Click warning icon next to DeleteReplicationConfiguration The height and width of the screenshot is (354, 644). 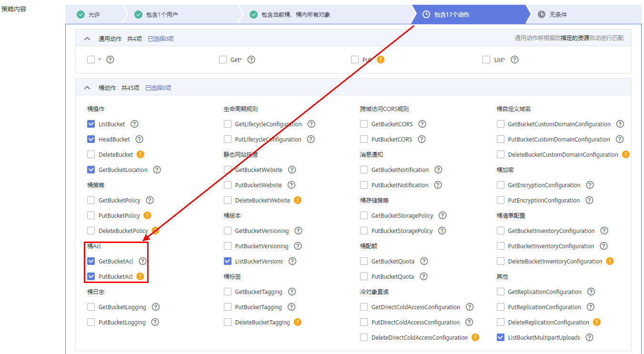(x=597, y=322)
